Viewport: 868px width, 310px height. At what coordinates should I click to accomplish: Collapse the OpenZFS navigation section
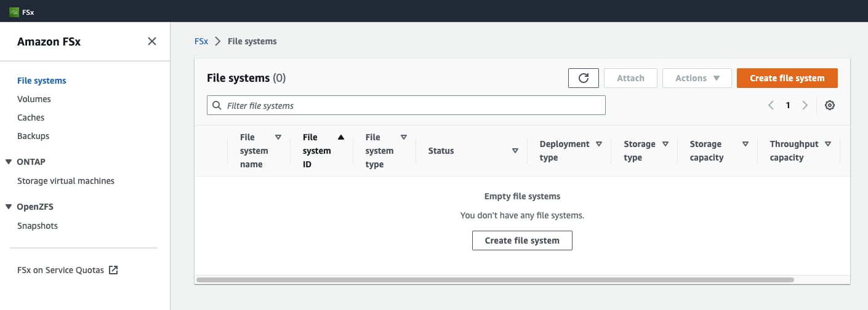[9, 207]
